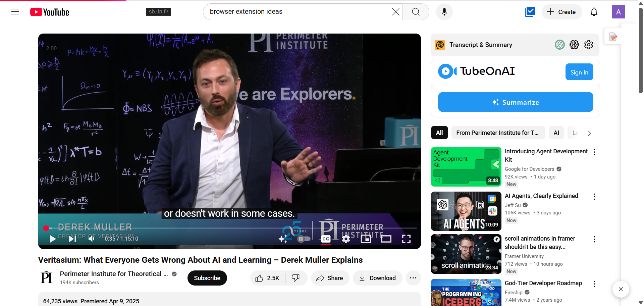This screenshot has width=644, height=306.
Task: Close the floating panel with round X button
Action: click(x=621, y=289)
